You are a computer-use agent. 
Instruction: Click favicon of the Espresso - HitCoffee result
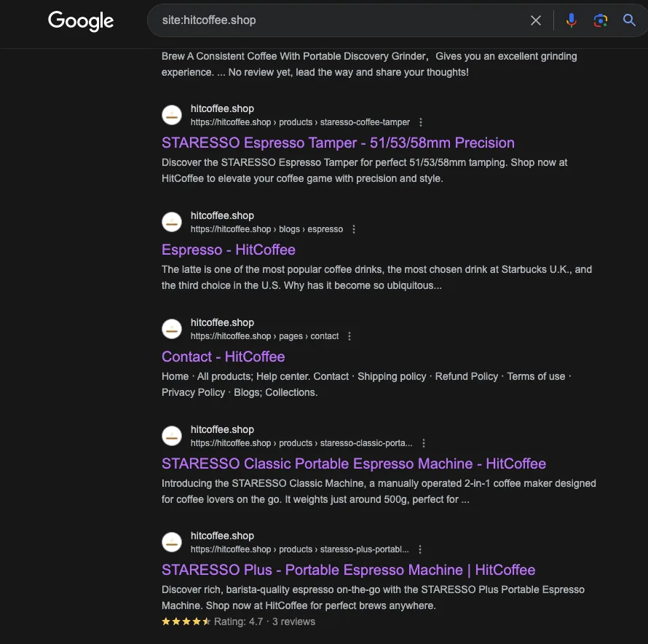(x=172, y=222)
